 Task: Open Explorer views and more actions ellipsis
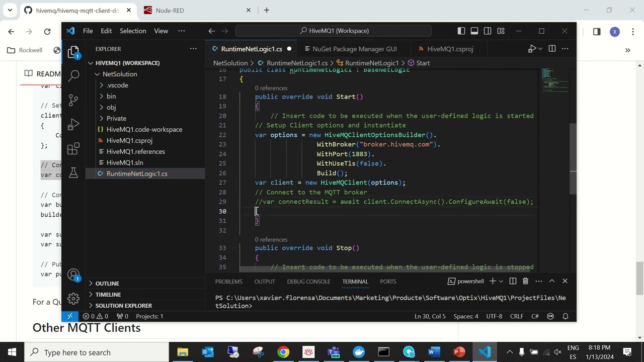(x=193, y=49)
